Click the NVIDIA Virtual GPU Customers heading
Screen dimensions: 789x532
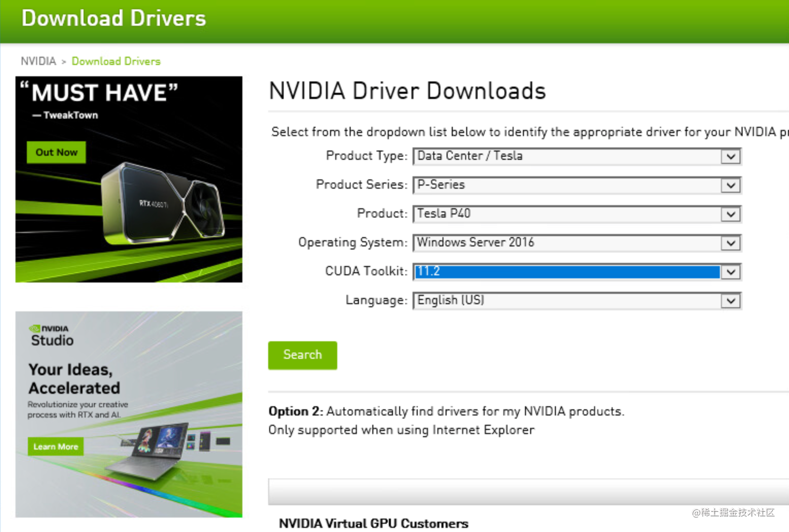click(373, 523)
